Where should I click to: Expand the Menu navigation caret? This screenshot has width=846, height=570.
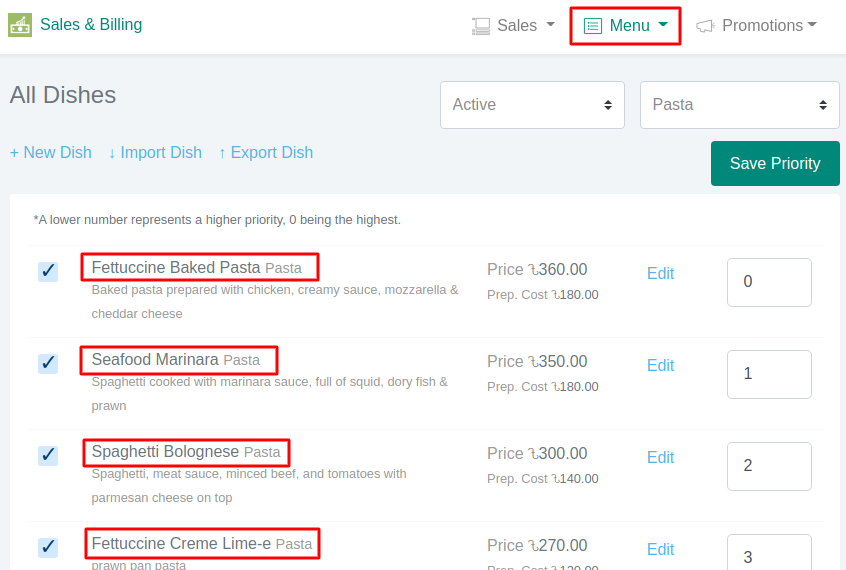point(663,25)
